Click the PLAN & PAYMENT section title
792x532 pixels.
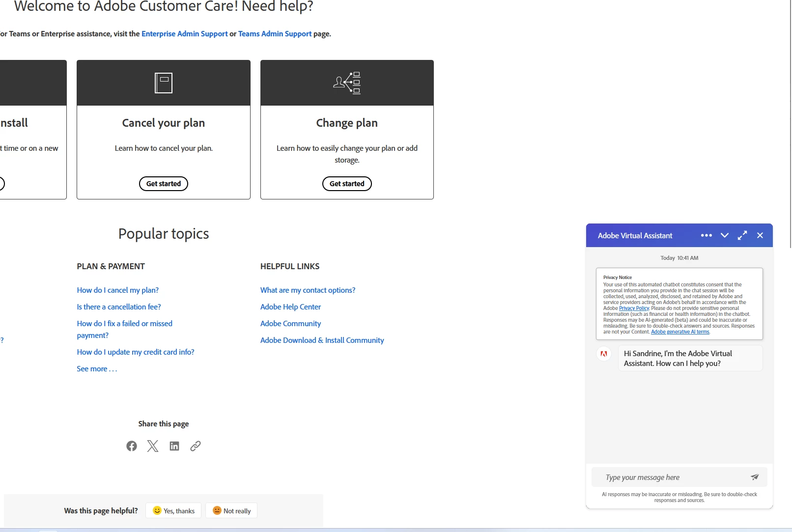[x=111, y=266]
